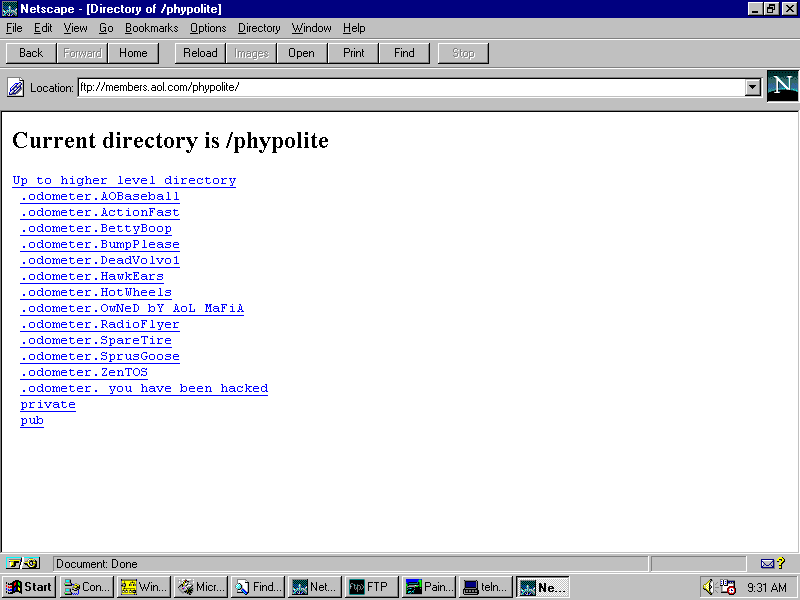This screenshot has width=800, height=600.
Task: Click the 'Document: Done' status text
Action: 97,564
